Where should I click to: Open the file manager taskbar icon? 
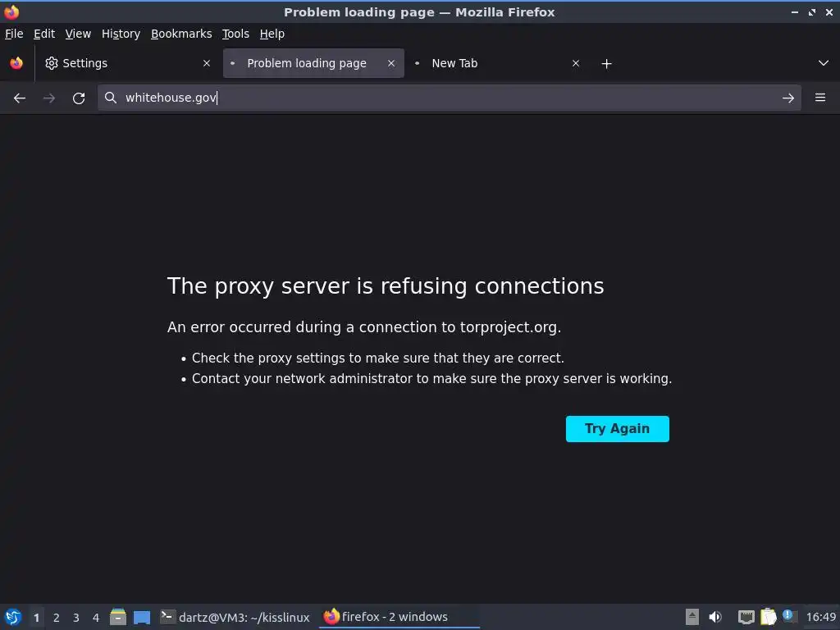click(118, 617)
